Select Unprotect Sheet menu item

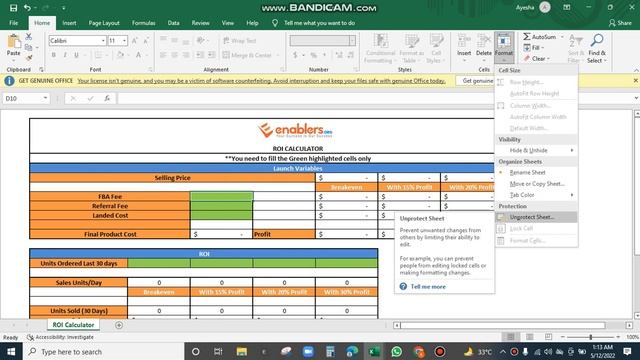pyautogui.click(x=536, y=217)
